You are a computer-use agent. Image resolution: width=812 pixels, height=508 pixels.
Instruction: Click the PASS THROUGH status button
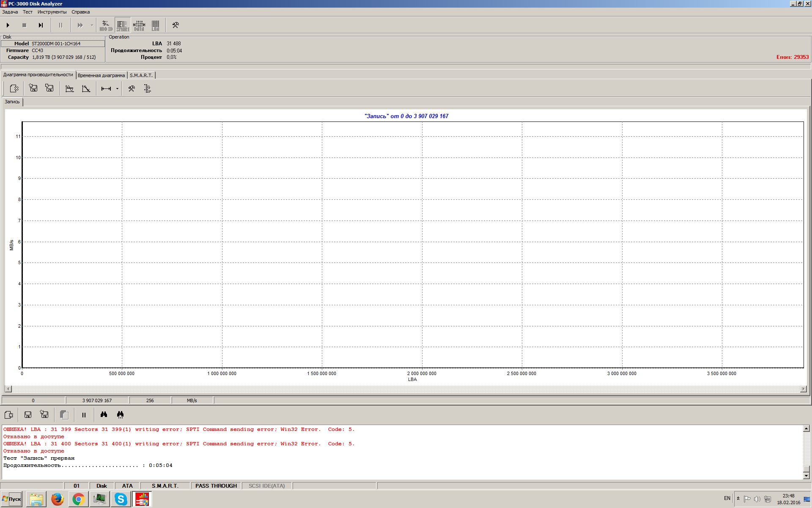[x=216, y=486]
